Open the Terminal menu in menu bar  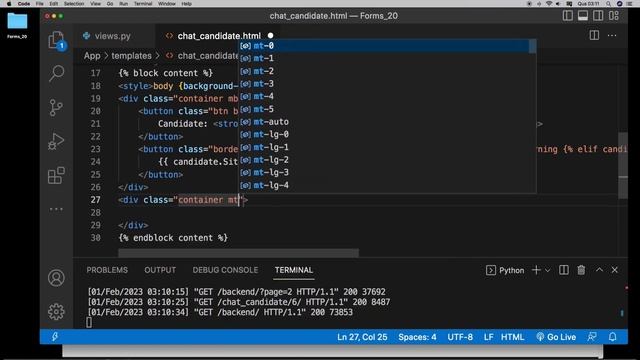coord(143,4)
